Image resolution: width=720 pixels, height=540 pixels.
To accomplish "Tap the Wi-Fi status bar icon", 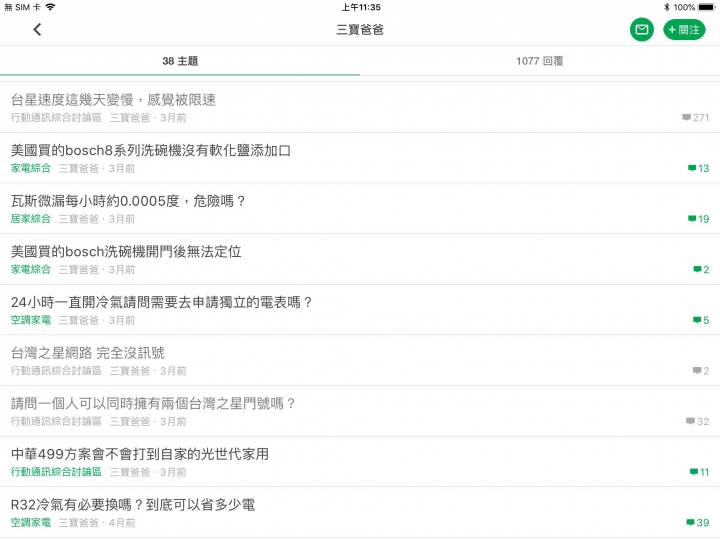I will 51,7.
